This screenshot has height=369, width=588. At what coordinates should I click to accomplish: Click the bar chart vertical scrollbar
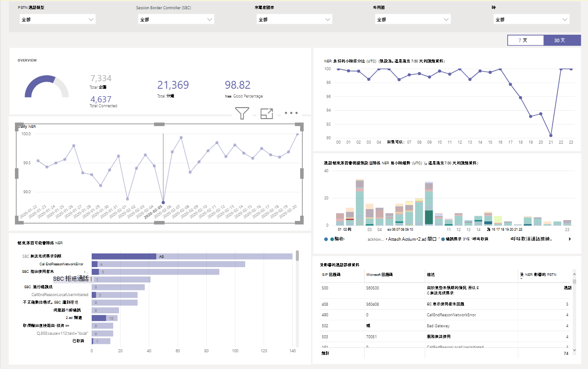tap(297, 255)
